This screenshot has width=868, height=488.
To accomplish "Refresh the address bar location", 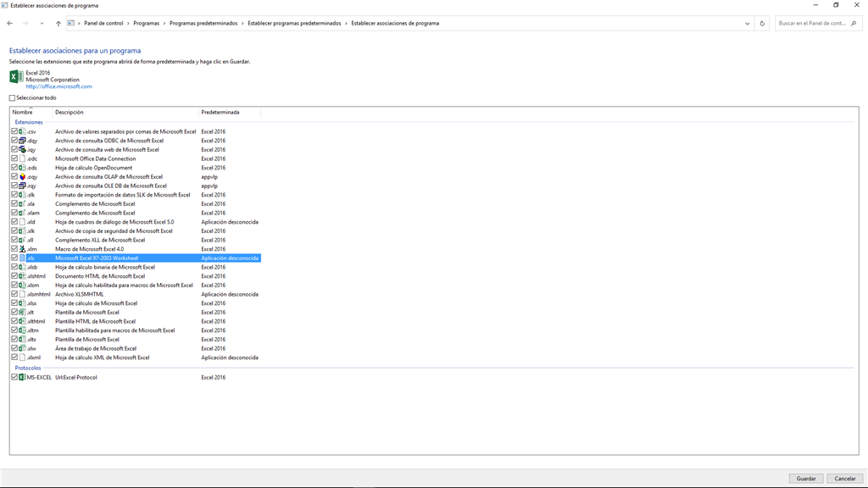I will point(762,23).
